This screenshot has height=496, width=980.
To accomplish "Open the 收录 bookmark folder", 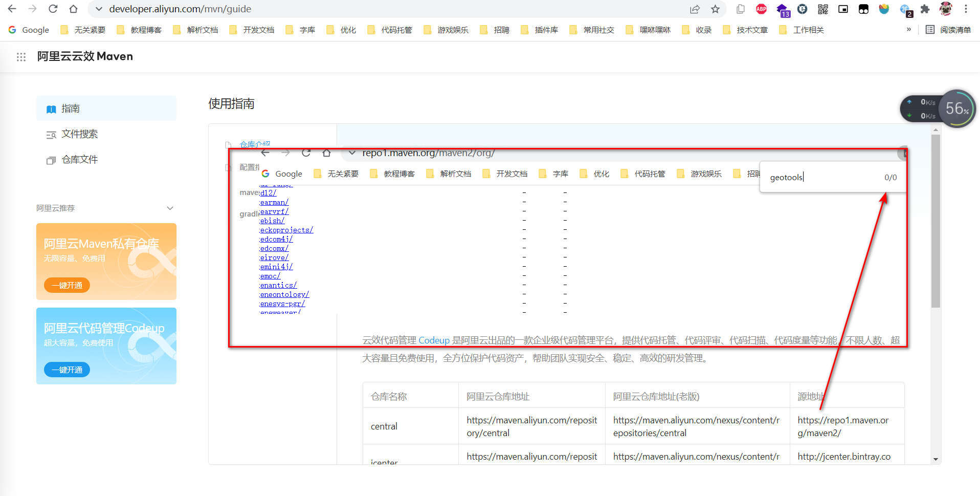I will tap(697, 30).
